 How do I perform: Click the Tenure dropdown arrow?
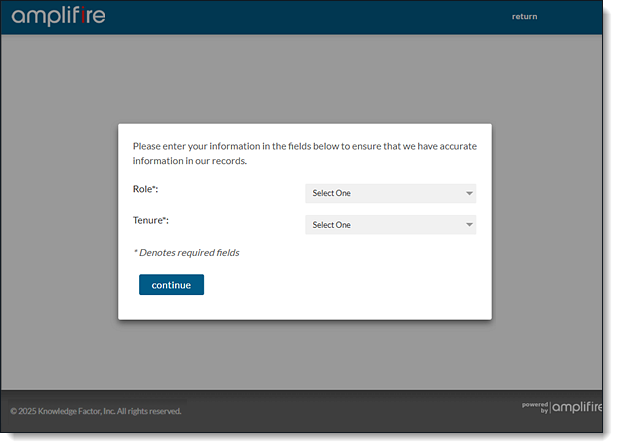coord(469,225)
